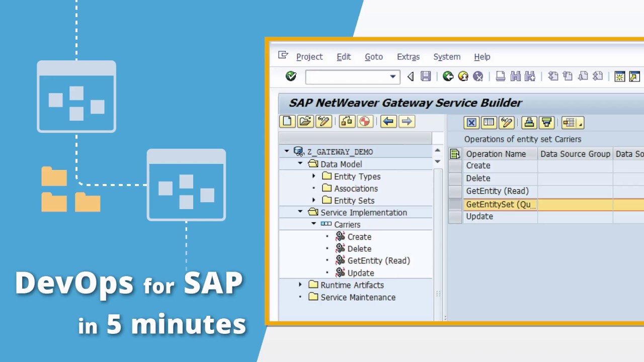
Task: Collapse the Data Model folder
Action: coord(300,164)
